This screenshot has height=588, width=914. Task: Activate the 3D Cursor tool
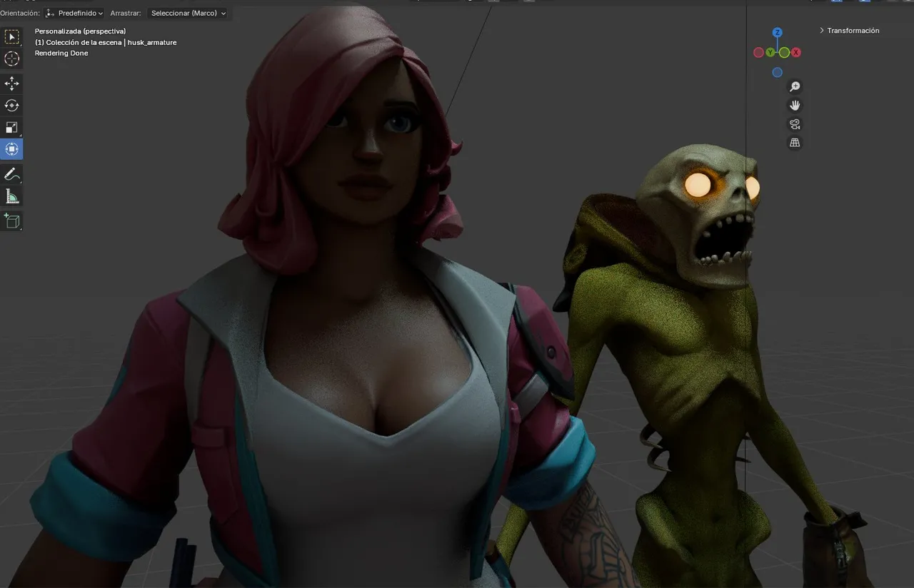pos(11,59)
